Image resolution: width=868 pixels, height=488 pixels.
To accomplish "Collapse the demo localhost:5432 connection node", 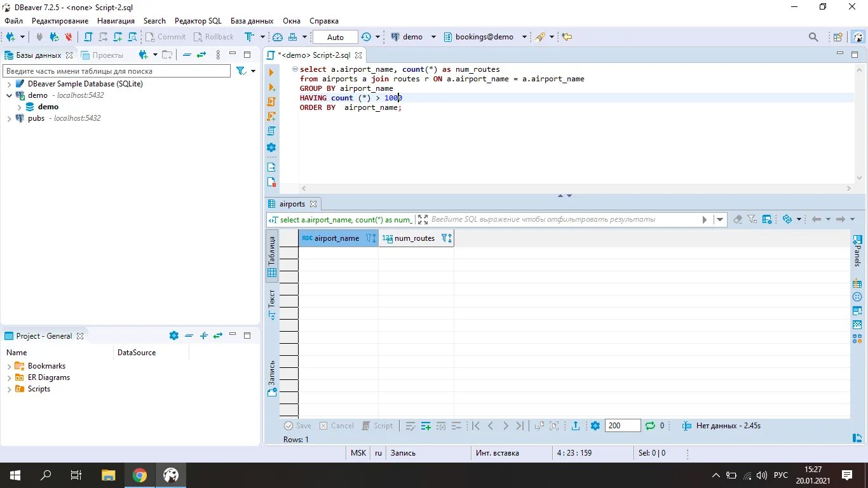I will tap(10, 95).
